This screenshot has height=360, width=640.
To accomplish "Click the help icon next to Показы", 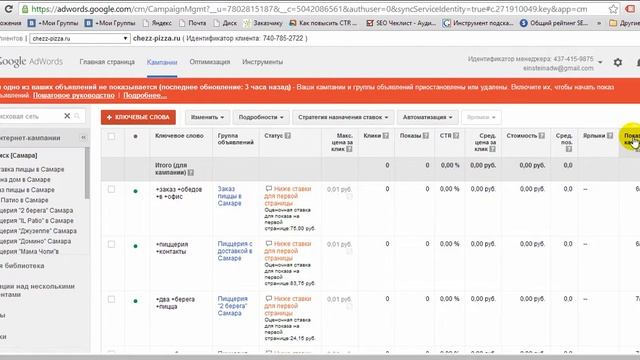I will point(426,136).
